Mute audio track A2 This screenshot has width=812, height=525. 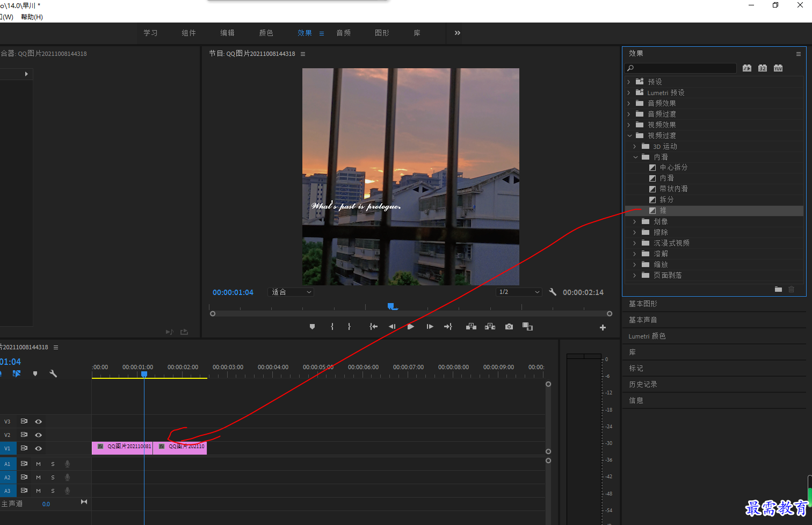[x=38, y=477]
